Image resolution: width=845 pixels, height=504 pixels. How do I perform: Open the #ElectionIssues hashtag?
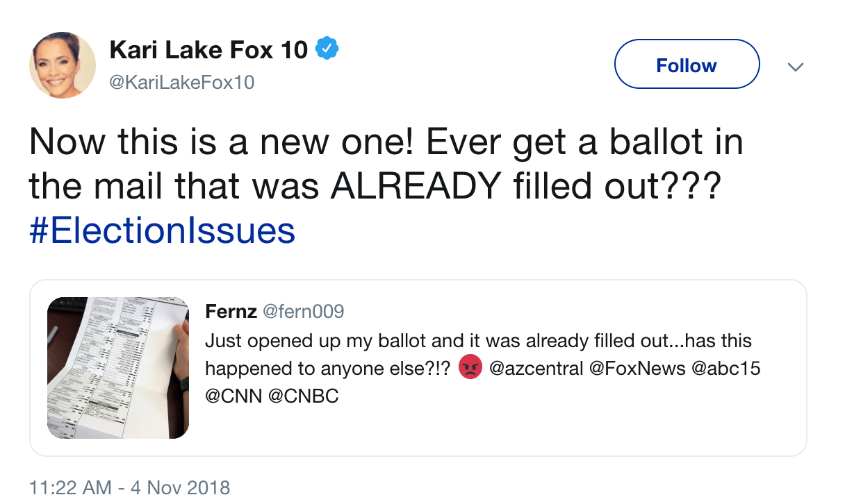click(x=162, y=230)
